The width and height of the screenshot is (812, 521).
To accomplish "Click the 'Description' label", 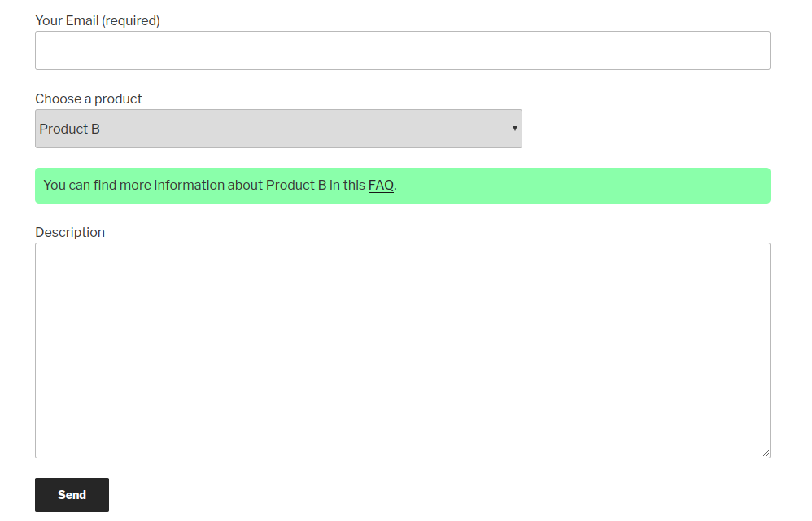I will 70,233.
